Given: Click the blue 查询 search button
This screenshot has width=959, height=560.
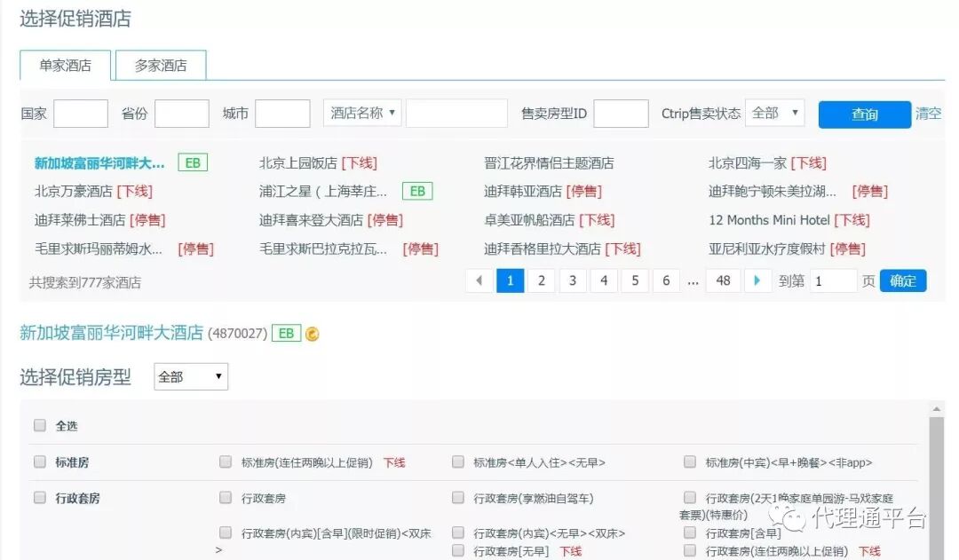Looking at the screenshot, I should point(865,114).
